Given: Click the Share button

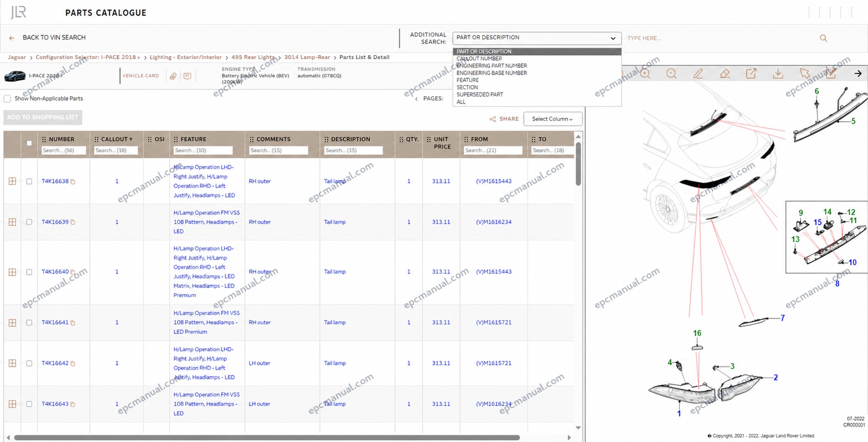Looking at the screenshot, I should tap(504, 119).
